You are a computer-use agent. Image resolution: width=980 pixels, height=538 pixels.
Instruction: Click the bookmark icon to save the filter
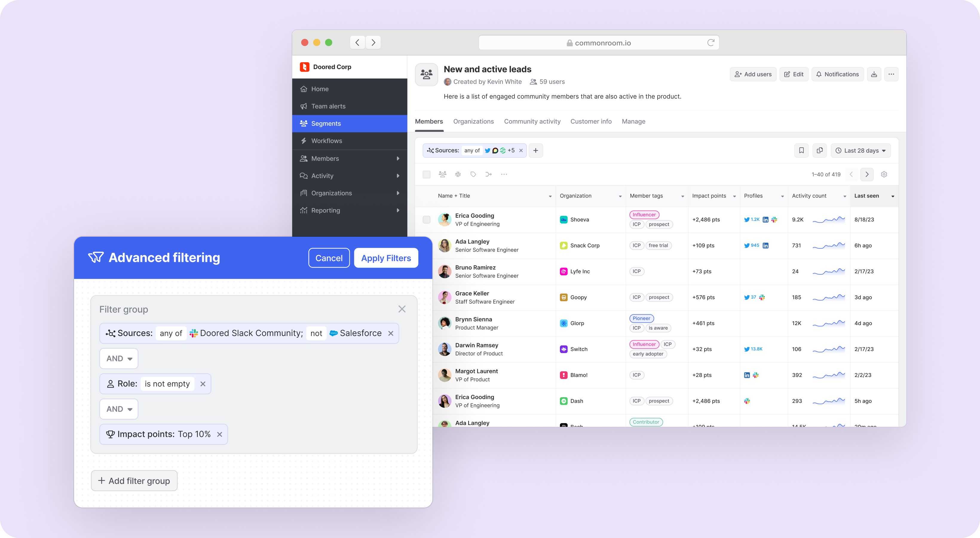point(801,150)
